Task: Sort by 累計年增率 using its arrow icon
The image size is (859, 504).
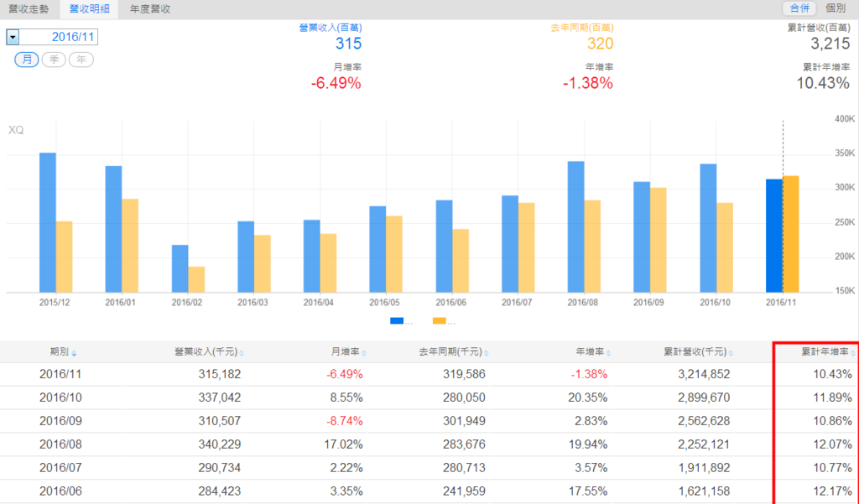Action: pyautogui.click(x=853, y=353)
